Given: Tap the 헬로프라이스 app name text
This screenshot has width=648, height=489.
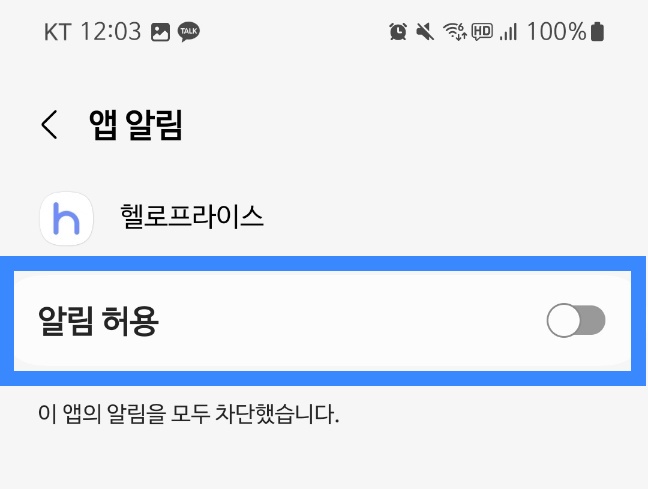Looking at the screenshot, I should pyautogui.click(x=191, y=217).
